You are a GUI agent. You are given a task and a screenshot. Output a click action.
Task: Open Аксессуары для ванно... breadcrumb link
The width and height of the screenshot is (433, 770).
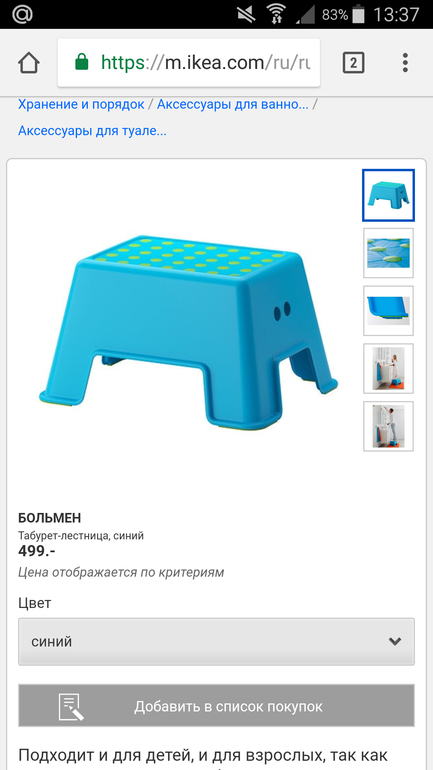233,104
